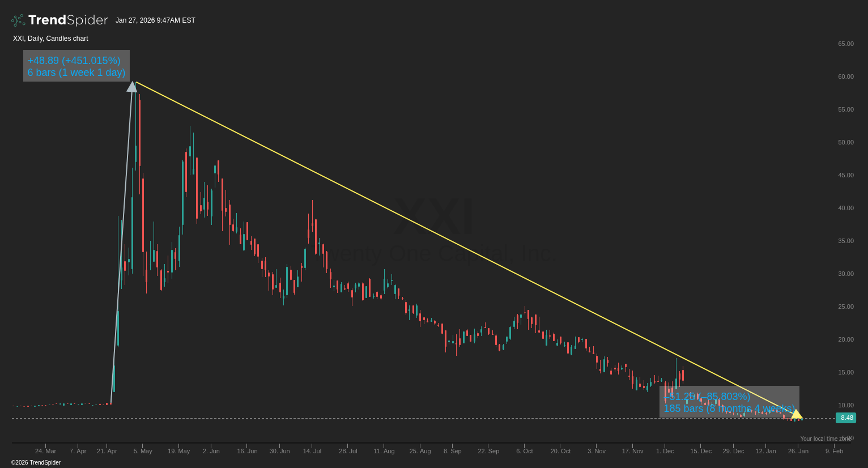Select the 65.00 mark on the price scale
The height and width of the screenshot is (468, 868).
point(845,44)
